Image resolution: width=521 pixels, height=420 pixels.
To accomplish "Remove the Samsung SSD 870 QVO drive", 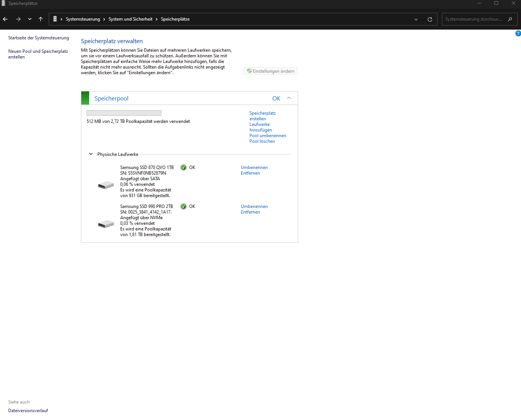I will click(250, 173).
